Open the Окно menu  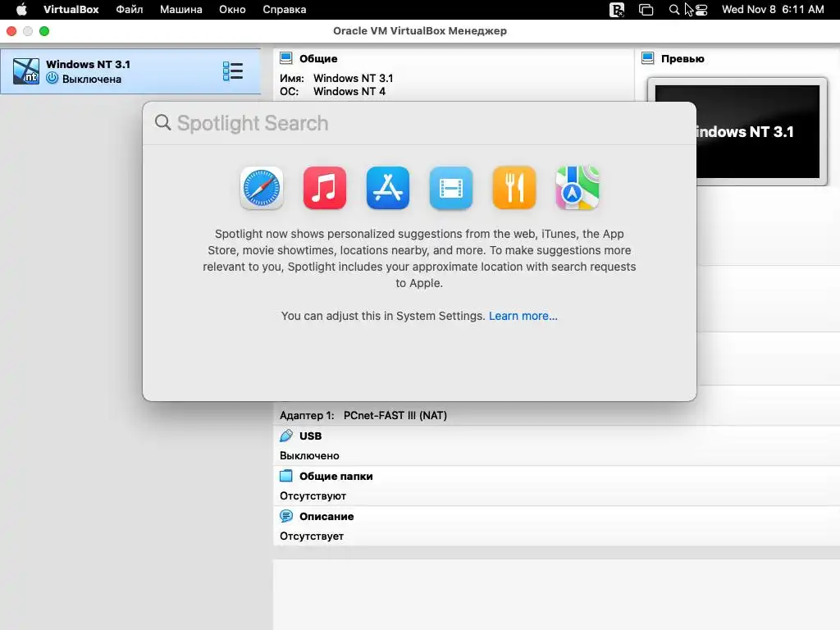coord(232,10)
